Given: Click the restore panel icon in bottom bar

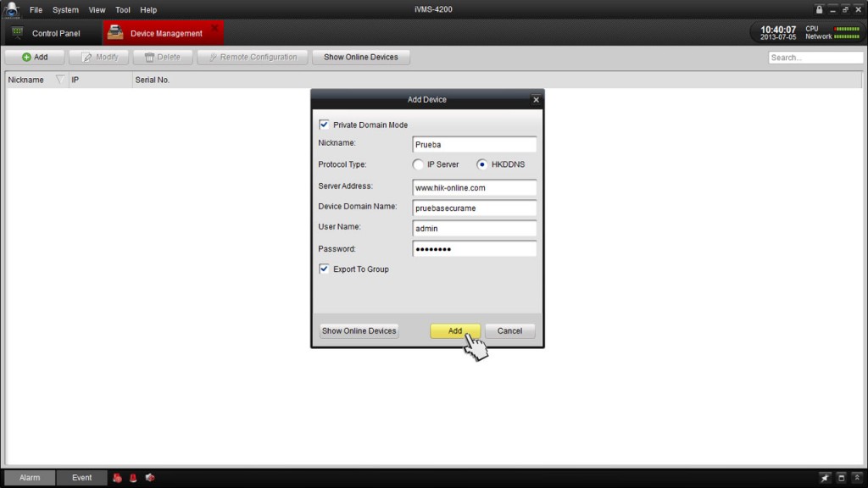Looking at the screenshot, I should (841, 478).
